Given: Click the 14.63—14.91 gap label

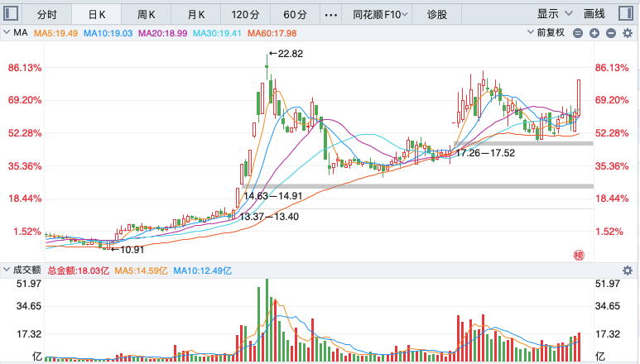Looking at the screenshot, I should [x=272, y=196].
